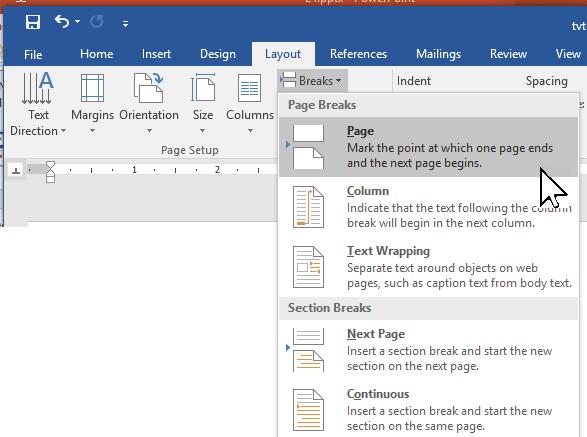Screen dimensions: 587x437
Task: Click the Section Breaks header text
Action: (x=329, y=308)
